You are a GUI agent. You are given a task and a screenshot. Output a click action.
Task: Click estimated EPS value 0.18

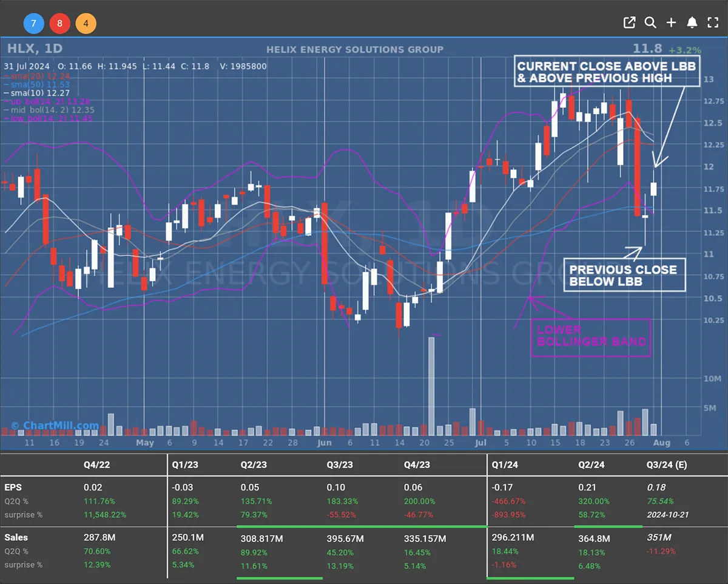656,487
